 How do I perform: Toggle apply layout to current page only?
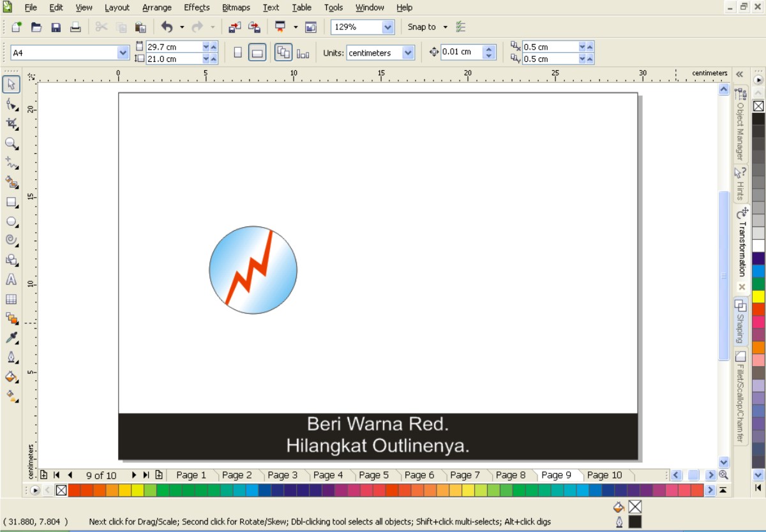point(303,53)
